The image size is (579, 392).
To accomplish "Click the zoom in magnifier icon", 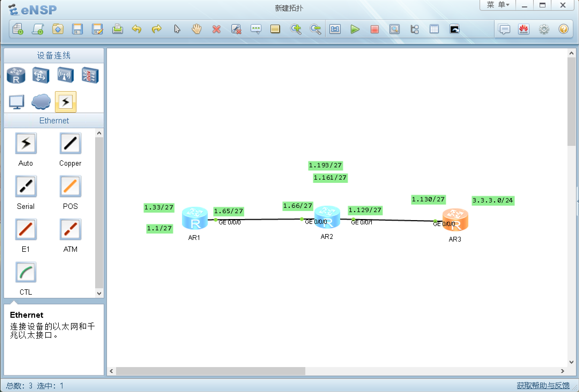I will (296, 29).
